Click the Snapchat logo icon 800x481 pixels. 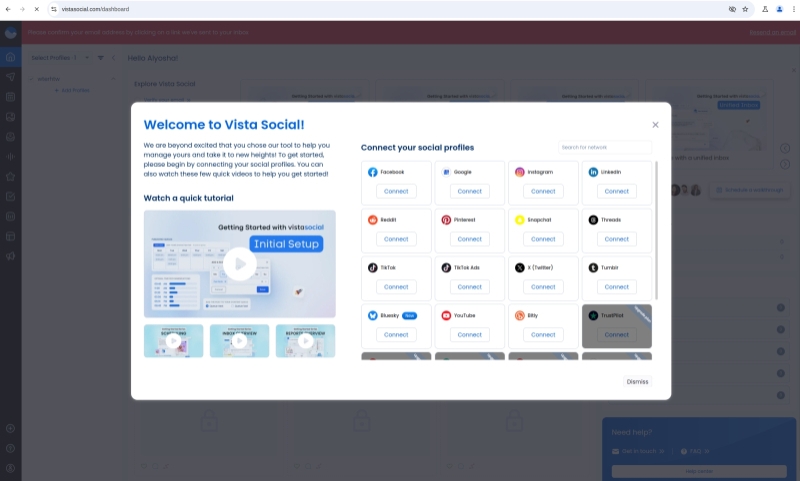(520, 220)
